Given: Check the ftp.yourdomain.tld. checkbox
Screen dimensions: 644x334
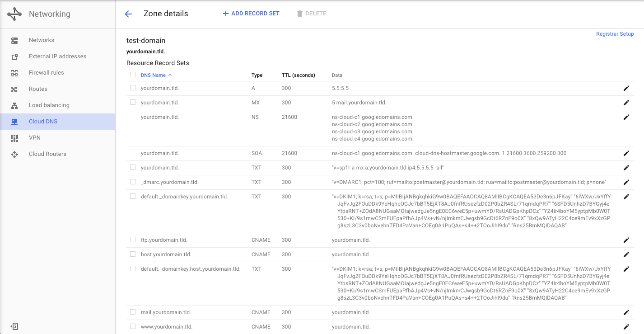Looking at the screenshot, I should pos(133,240).
